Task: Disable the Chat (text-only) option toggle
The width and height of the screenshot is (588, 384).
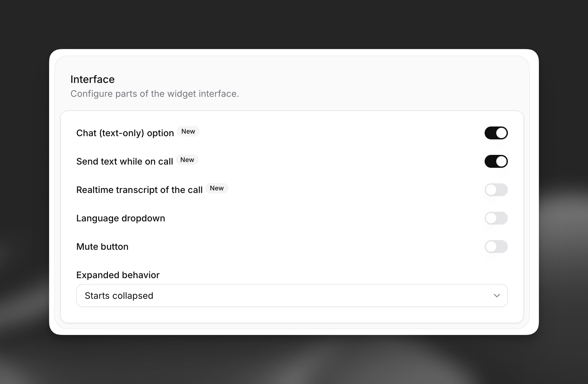Action: [x=496, y=133]
